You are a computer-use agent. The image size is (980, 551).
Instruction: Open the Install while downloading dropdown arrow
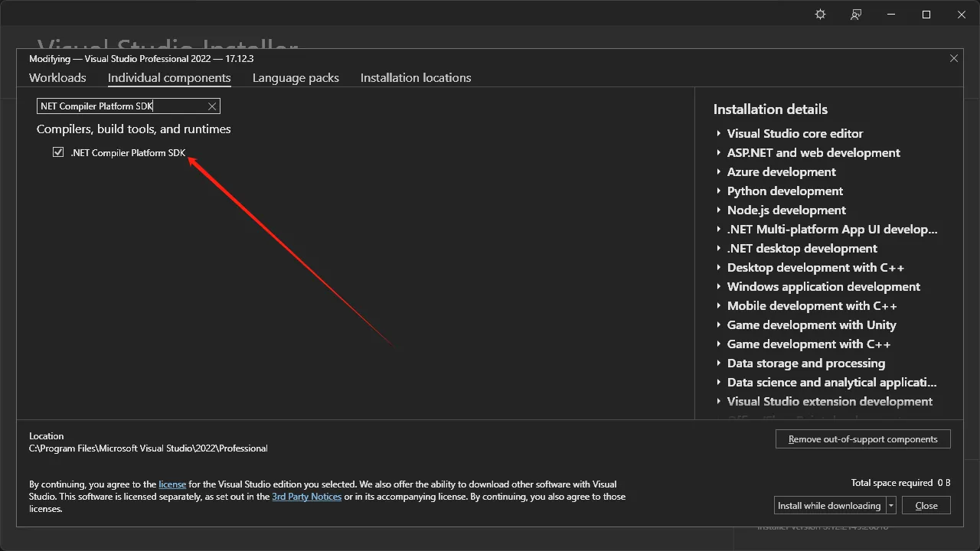[891, 506]
